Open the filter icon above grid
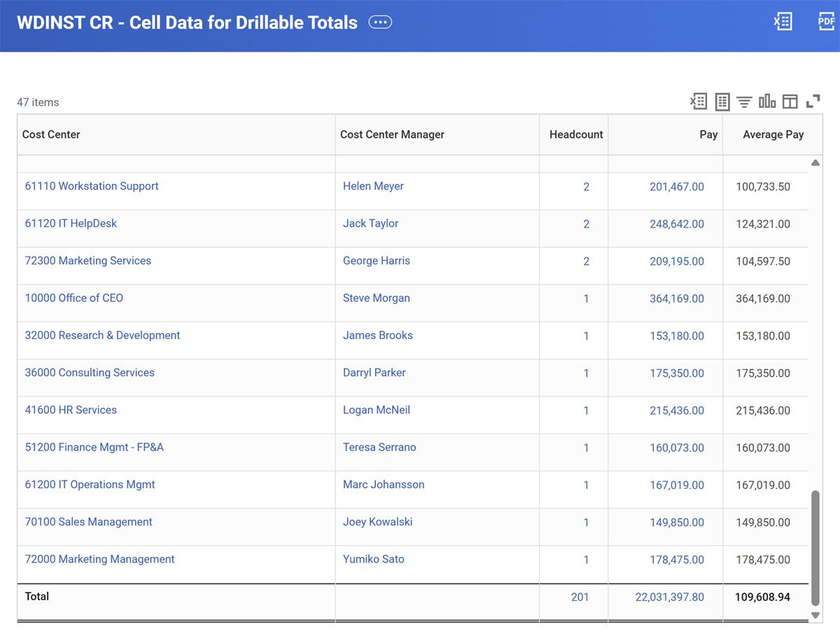Image resolution: width=840 pixels, height=636 pixels. (x=744, y=102)
